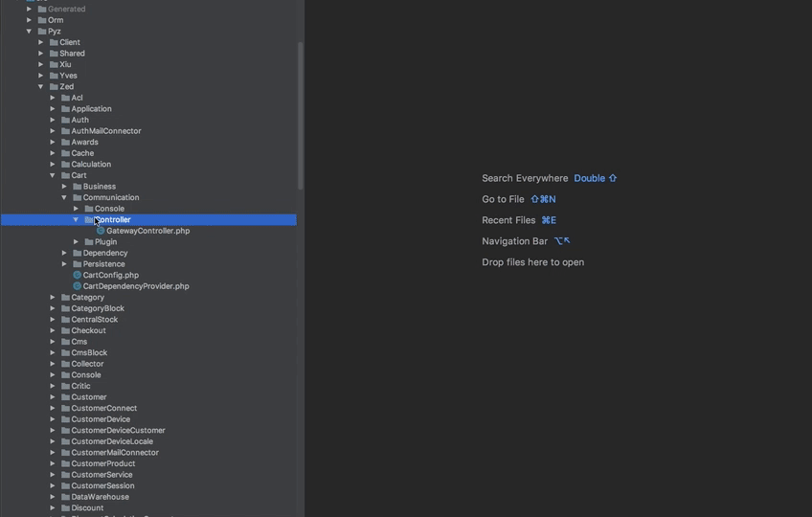The width and height of the screenshot is (812, 517).
Task: Click the project tree vertical scrollbar
Action: click(301, 116)
